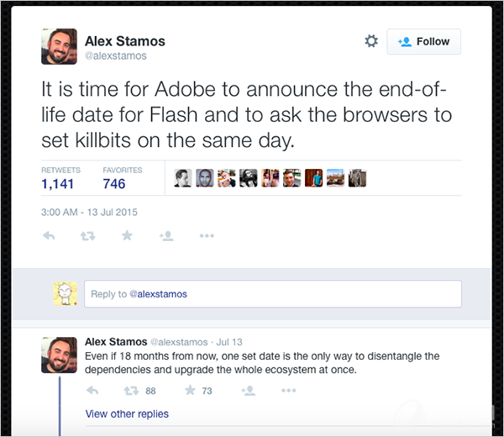Click the reply arrow under main tweet
Viewport: 504px width, 437px height.
pos(49,236)
